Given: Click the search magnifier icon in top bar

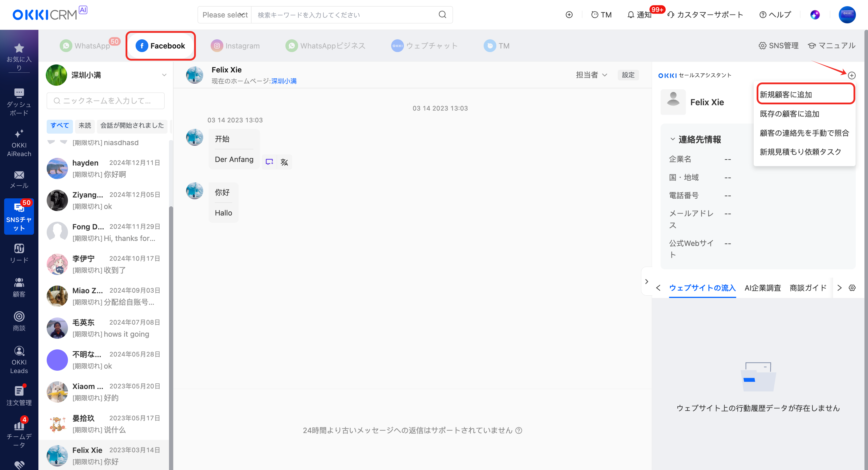Looking at the screenshot, I should tap(443, 14).
